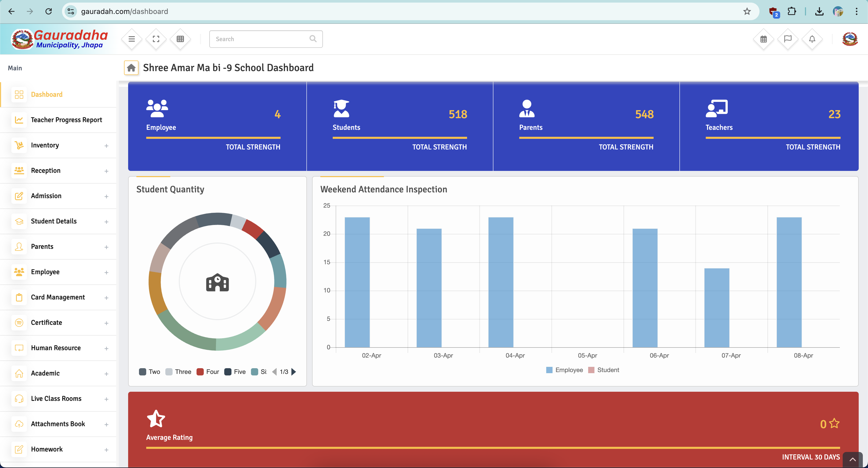Expand the Inventory menu plus sign
Viewport: 868px width, 468px height.
tap(106, 146)
